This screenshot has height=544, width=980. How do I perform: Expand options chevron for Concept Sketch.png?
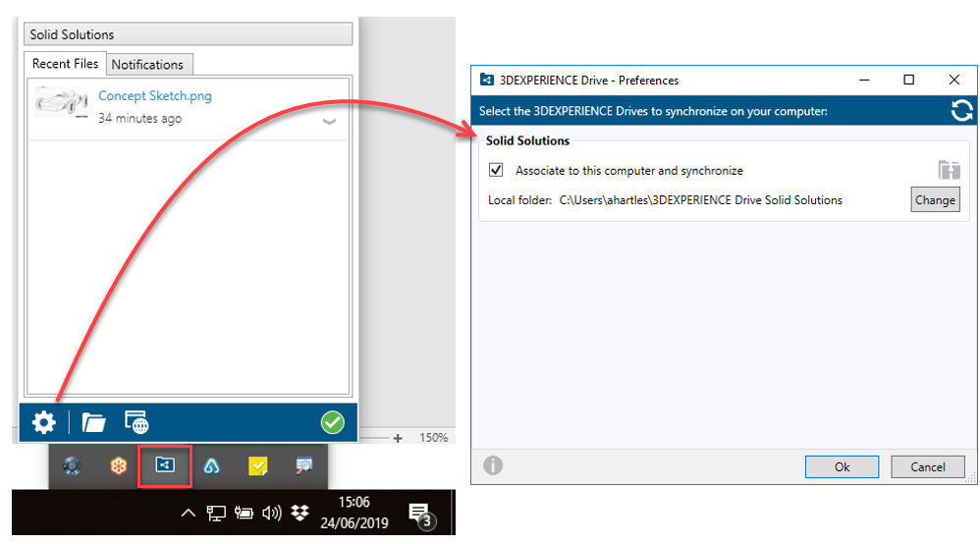click(330, 122)
